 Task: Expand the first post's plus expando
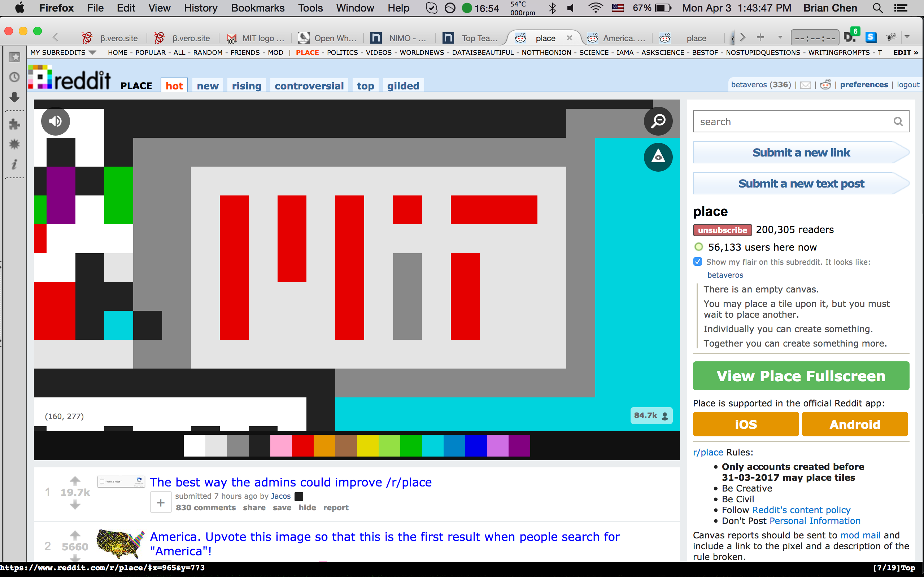point(160,503)
